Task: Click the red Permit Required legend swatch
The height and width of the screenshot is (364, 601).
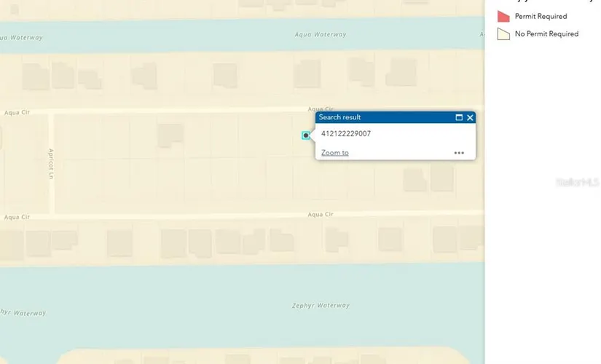Action: (503, 16)
